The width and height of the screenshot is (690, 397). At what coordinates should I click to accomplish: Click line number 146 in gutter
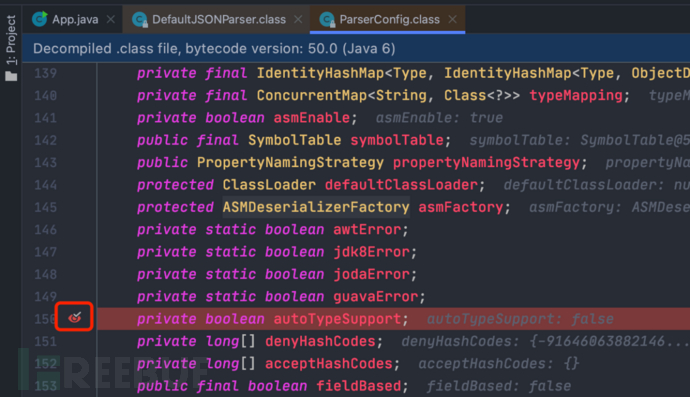click(x=45, y=230)
